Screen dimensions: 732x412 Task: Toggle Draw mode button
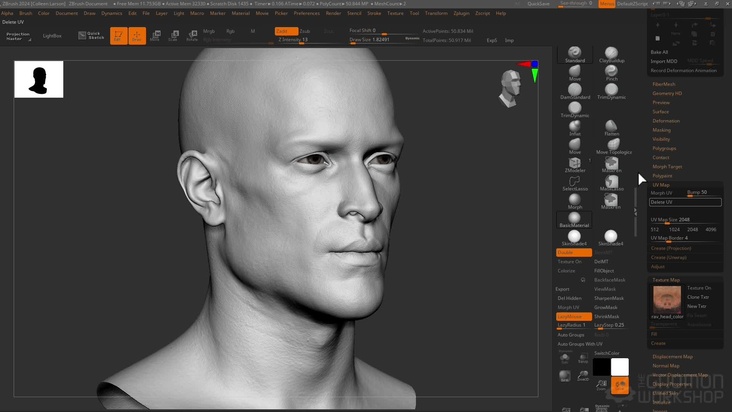point(137,35)
